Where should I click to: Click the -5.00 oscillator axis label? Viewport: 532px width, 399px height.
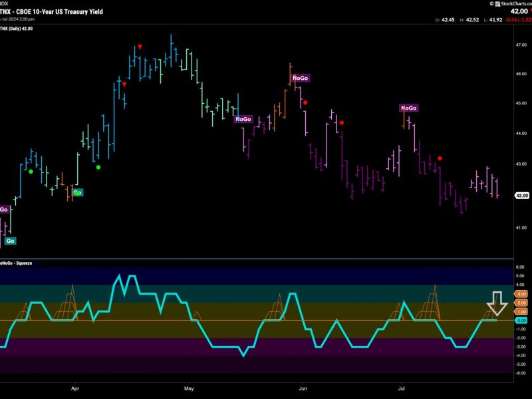(520, 364)
